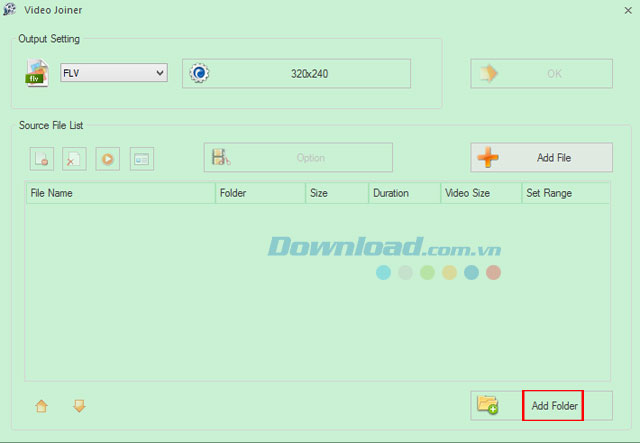Click the orange plus icon on Add File
Image resolution: width=640 pixels, height=443 pixels.
tap(488, 158)
